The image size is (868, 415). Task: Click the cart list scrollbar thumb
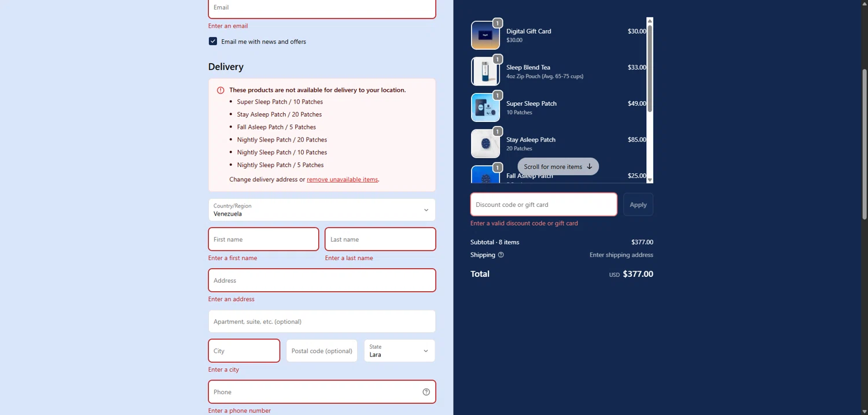click(650, 68)
